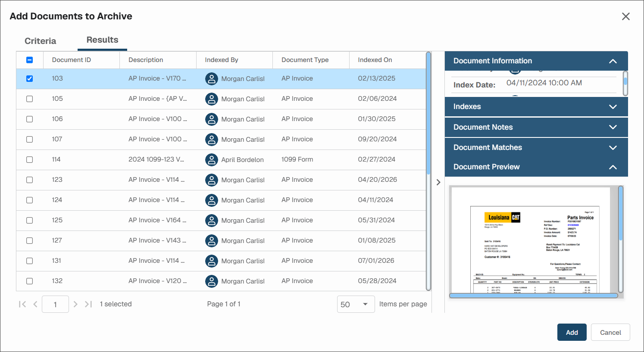The width and height of the screenshot is (644, 352).
Task: Open the items per page dropdown
Action: click(356, 304)
